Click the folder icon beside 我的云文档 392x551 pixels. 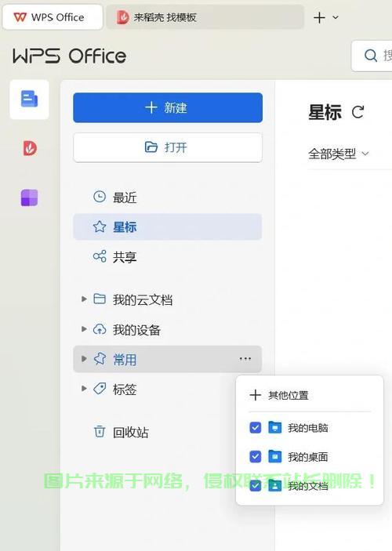pyautogui.click(x=100, y=299)
